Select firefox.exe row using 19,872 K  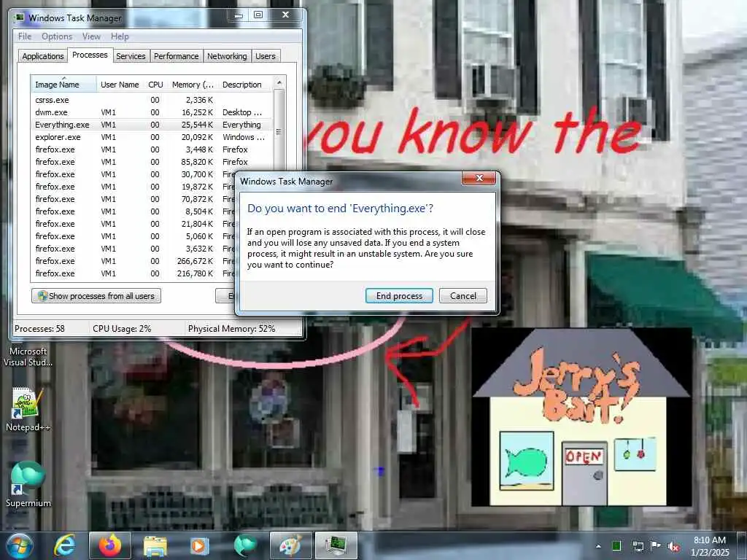[133, 187]
